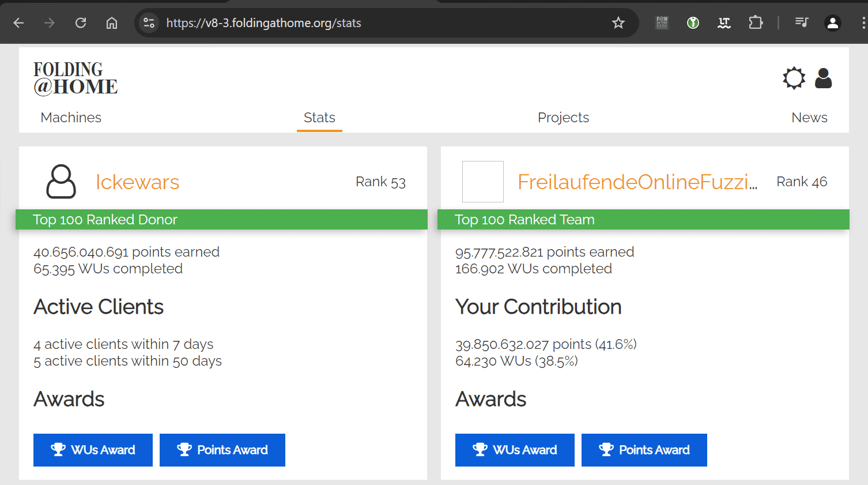Click the empty team logo thumbnail
This screenshot has width=868, height=485.
click(x=483, y=182)
